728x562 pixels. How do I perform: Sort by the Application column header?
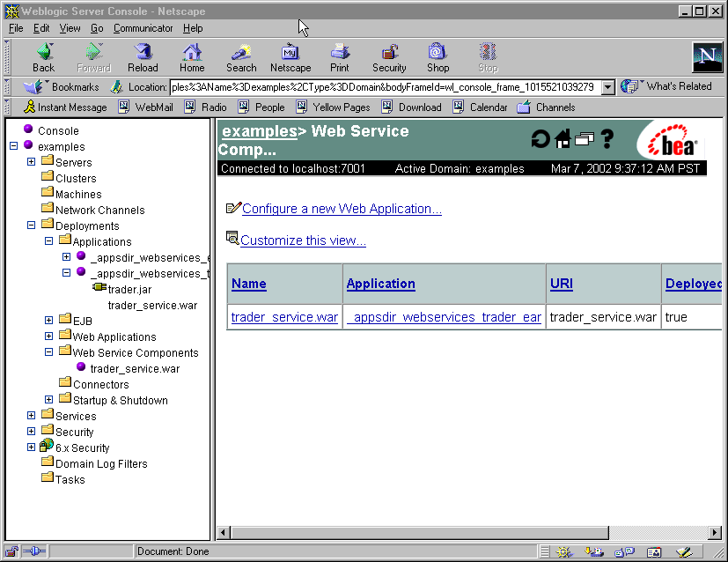point(380,284)
